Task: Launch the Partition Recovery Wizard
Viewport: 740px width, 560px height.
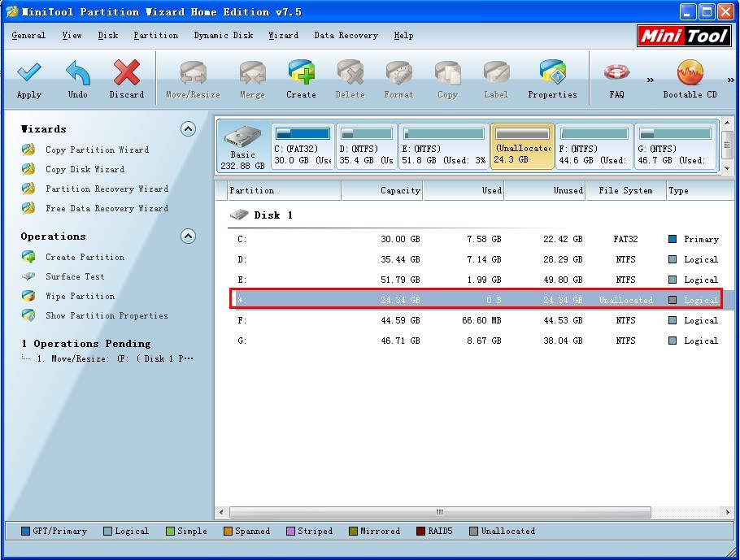Action: point(107,189)
